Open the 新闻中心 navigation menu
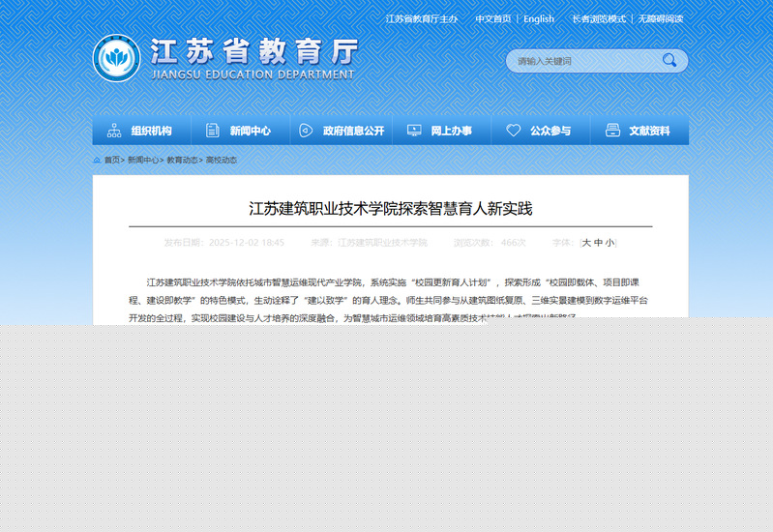The height and width of the screenshot is (532, 773). click(x=250, y=131)
